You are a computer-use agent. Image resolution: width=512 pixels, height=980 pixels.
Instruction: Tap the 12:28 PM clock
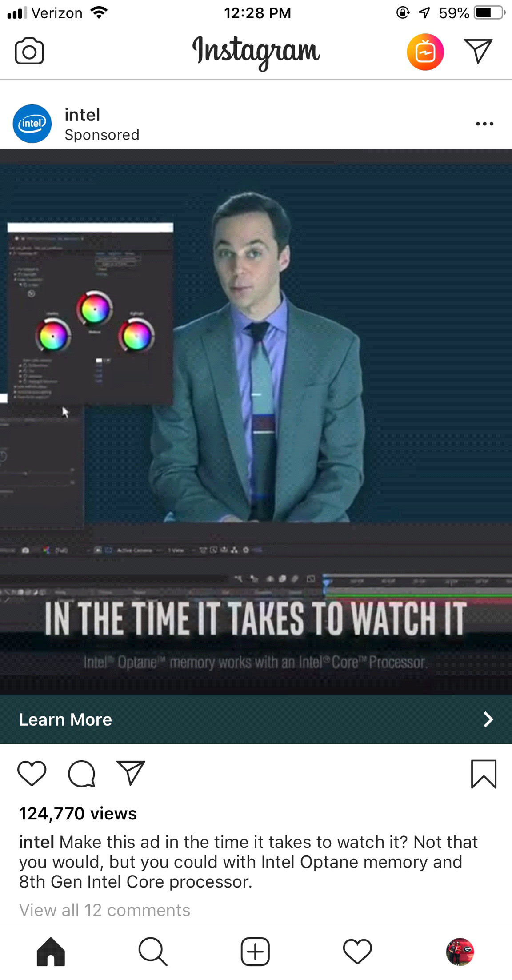pos(257,13)
